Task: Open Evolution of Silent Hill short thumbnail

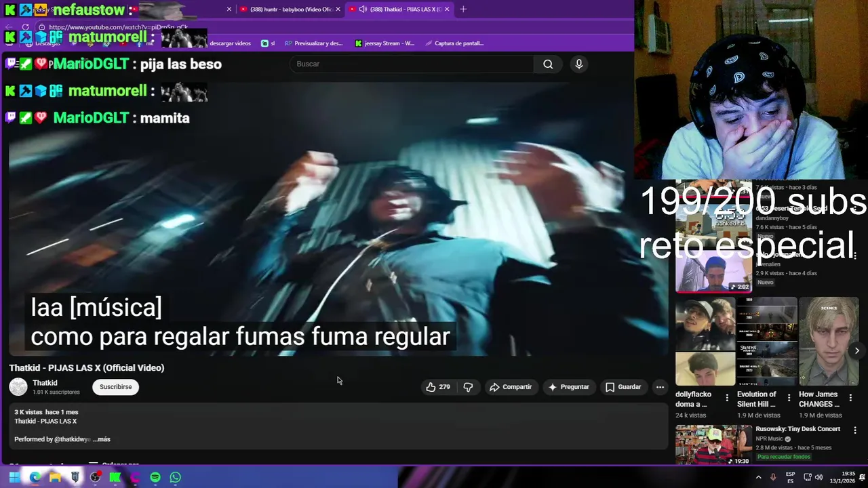Action: click(x=767, y=342)
